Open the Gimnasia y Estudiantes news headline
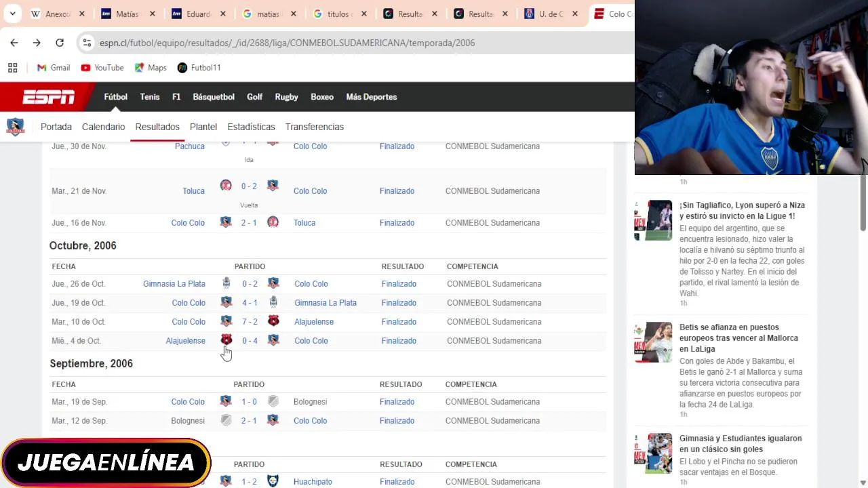868x488 pixels. tap(741, 444)
